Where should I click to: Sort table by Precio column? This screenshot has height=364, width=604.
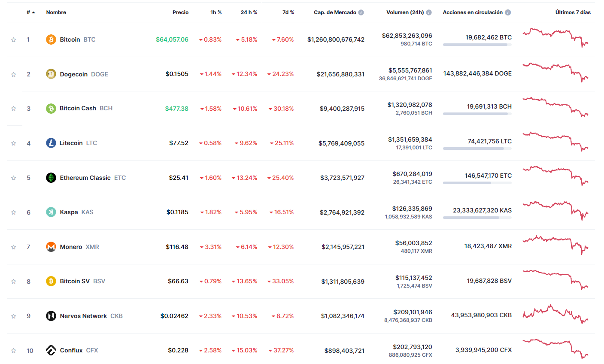pos(180,12)
